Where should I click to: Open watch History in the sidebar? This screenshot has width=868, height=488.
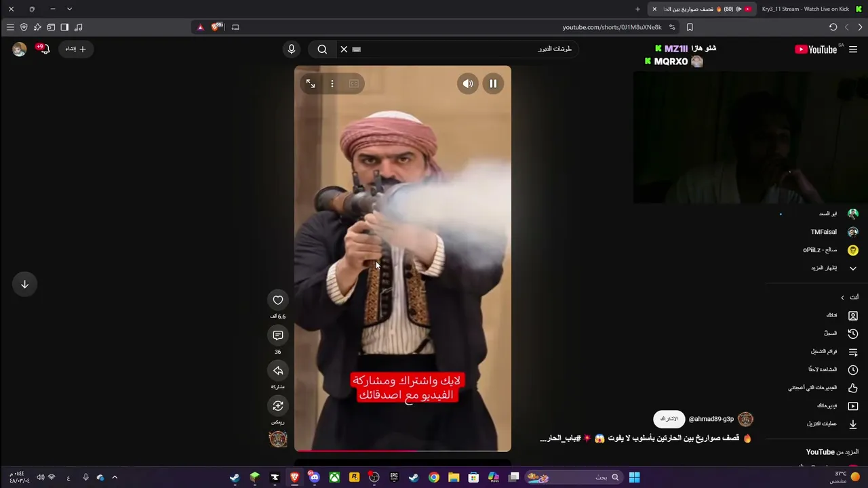click(840, 333)
